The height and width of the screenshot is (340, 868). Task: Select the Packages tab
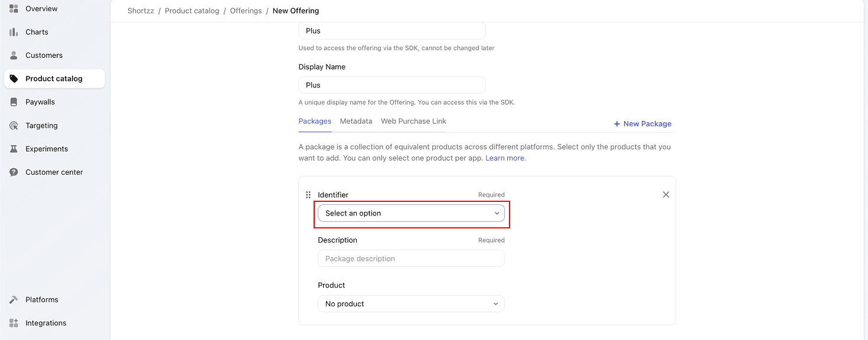tap(315, 121)
